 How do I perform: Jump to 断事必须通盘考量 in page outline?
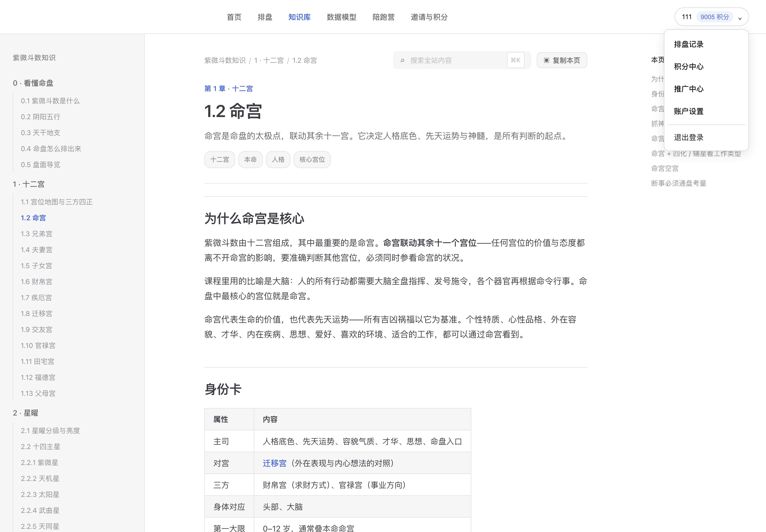click(679, 183)
